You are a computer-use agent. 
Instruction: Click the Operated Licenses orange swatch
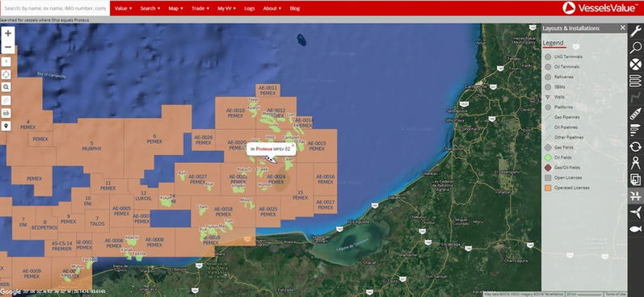[x=548, y=188]
